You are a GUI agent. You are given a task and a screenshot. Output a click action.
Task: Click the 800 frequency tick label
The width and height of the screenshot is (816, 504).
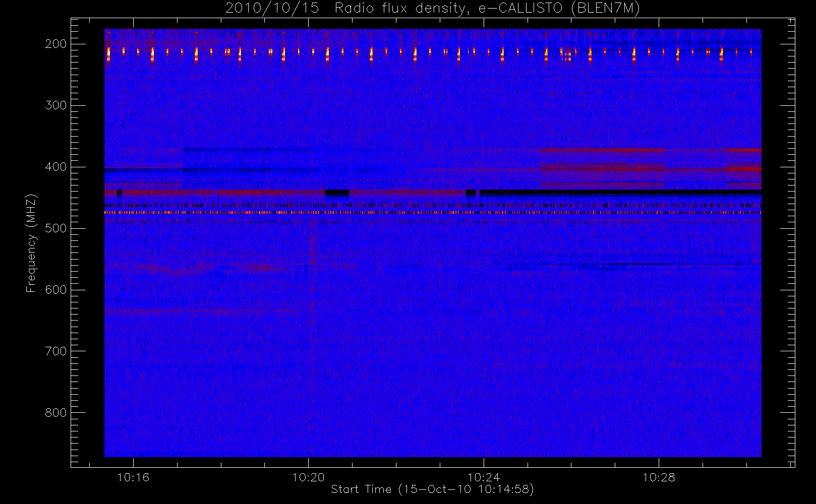coord(55,413)
